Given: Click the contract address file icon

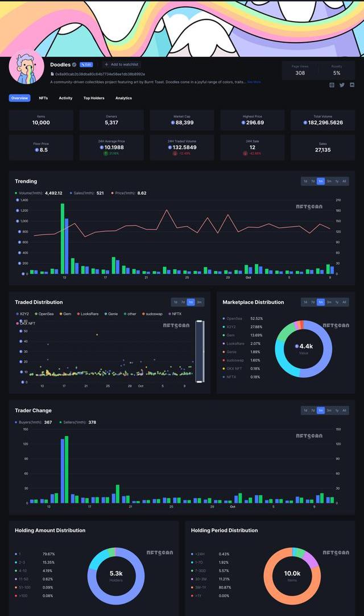Looking at the screenshot, I should click(52, 74).
